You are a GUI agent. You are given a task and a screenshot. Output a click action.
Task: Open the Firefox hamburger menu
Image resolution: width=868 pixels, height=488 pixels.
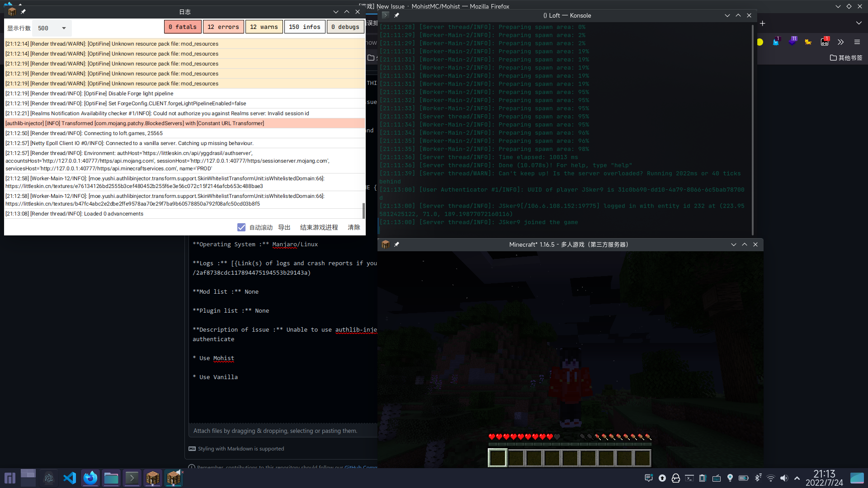(857, 42)
